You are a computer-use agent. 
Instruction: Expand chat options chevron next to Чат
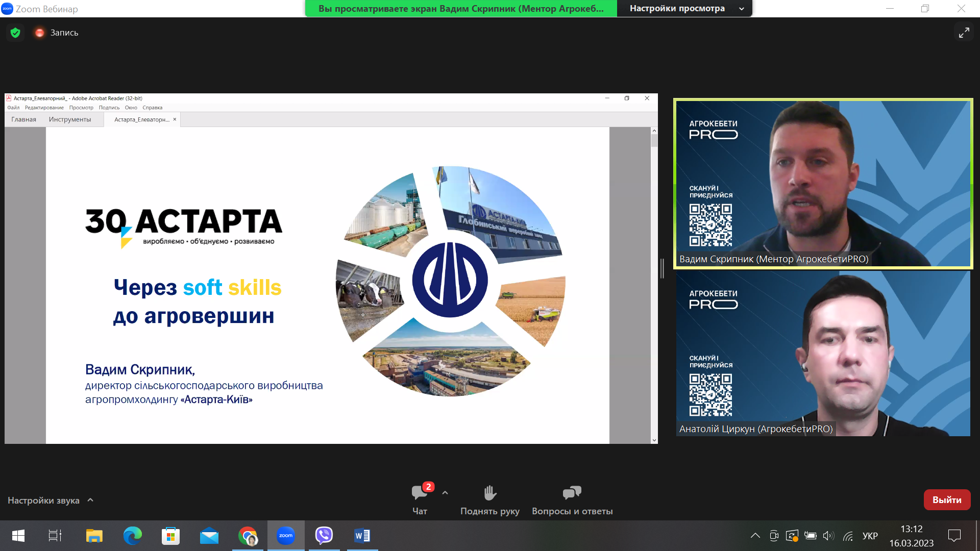point(445,493)
